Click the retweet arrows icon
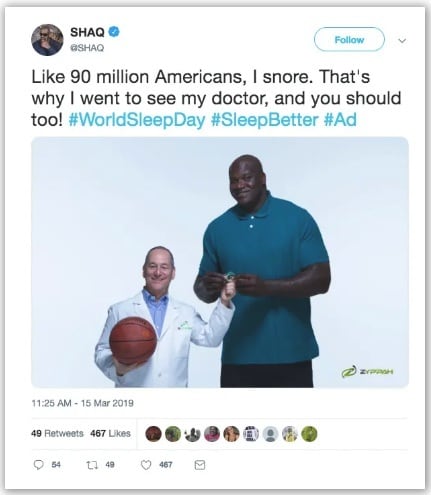 click(91, 465)
